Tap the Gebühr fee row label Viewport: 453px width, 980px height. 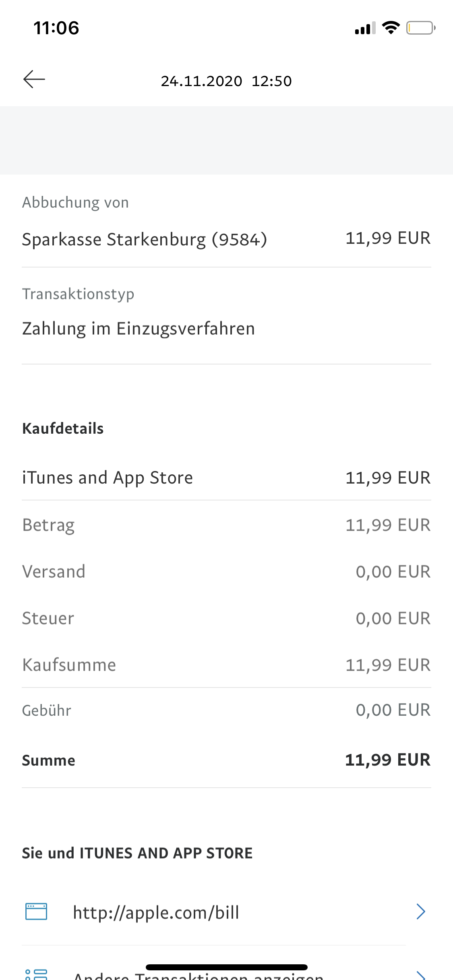coord(47,710)
